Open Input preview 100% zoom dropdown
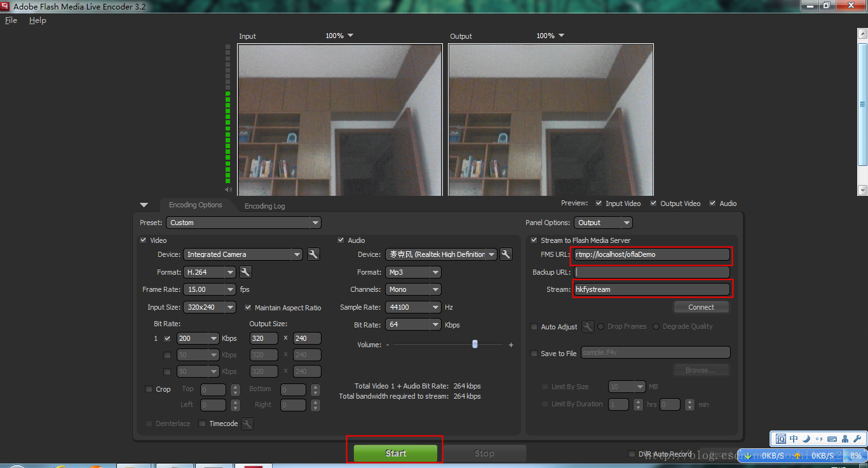The height and width of the screenshot is (468, 868). click(339, 36)
